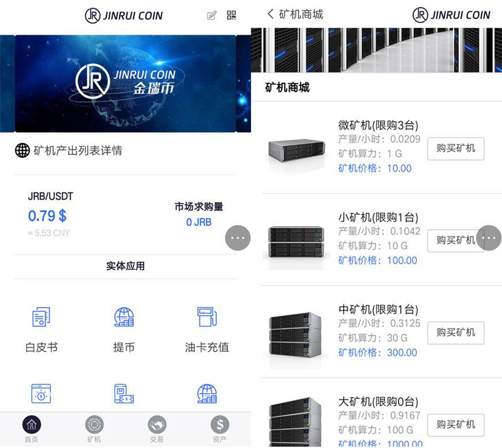Switch to the 矿机 miner tab

(94, 429)
